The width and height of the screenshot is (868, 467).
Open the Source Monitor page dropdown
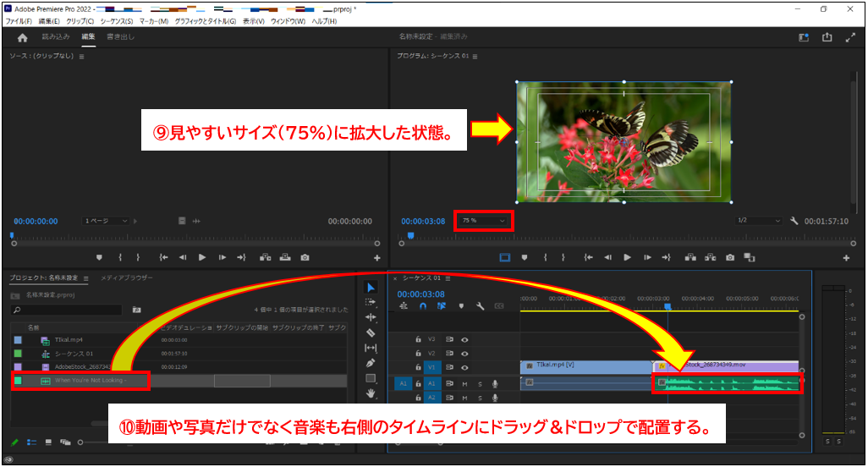106,221
